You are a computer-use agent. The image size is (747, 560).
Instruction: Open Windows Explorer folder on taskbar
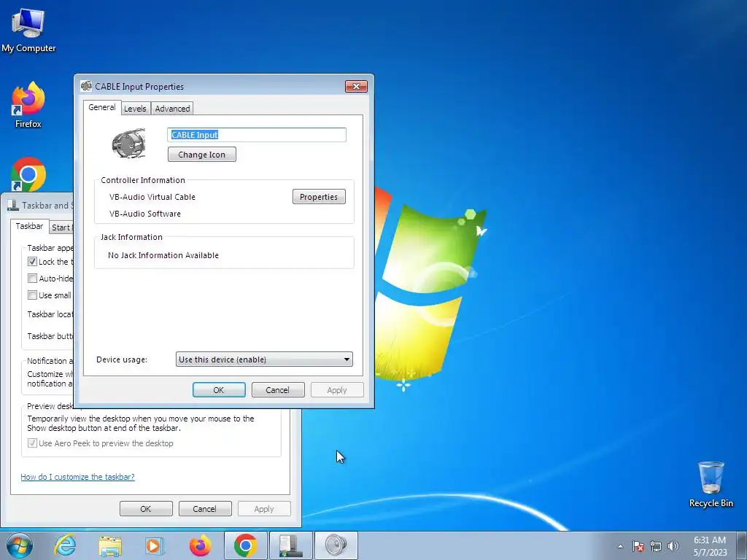[110, 545]
